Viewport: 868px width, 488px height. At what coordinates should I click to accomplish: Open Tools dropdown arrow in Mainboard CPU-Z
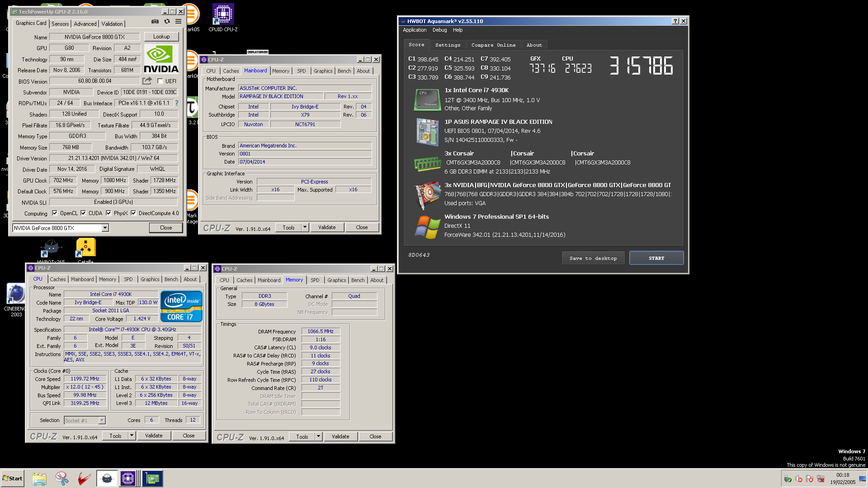click(305, 227)
